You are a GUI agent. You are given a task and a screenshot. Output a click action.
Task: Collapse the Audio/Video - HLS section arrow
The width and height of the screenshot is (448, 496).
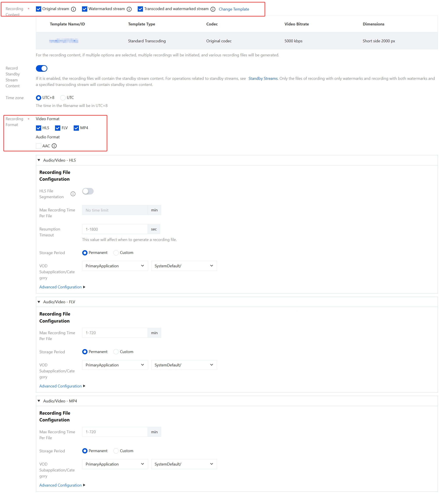[x=39, y=160]
